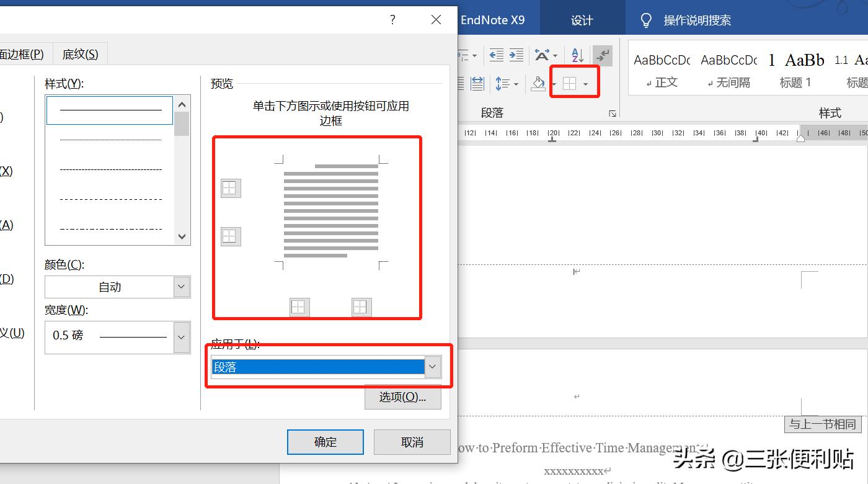Screen dimensions: 868x484
Task: Open the 应用于 apply-to dropdown showing 段落
Action: pyautogui.click(x=432, y=367)
